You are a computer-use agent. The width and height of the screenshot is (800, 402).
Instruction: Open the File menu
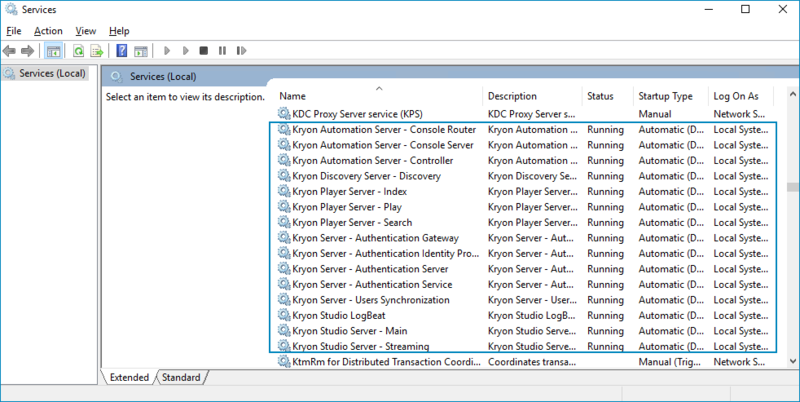pyautogui.click(x=14, y=31)
